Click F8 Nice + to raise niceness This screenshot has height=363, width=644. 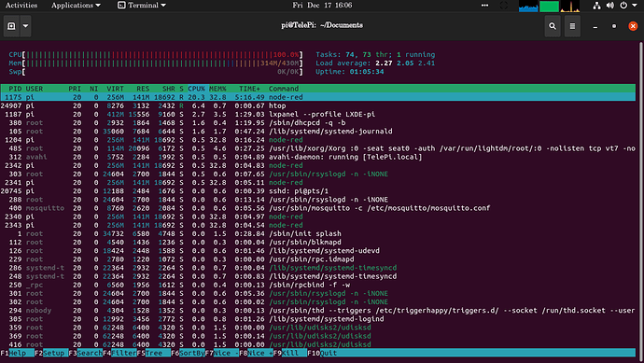pyautogui.click(x=256, y=353)
